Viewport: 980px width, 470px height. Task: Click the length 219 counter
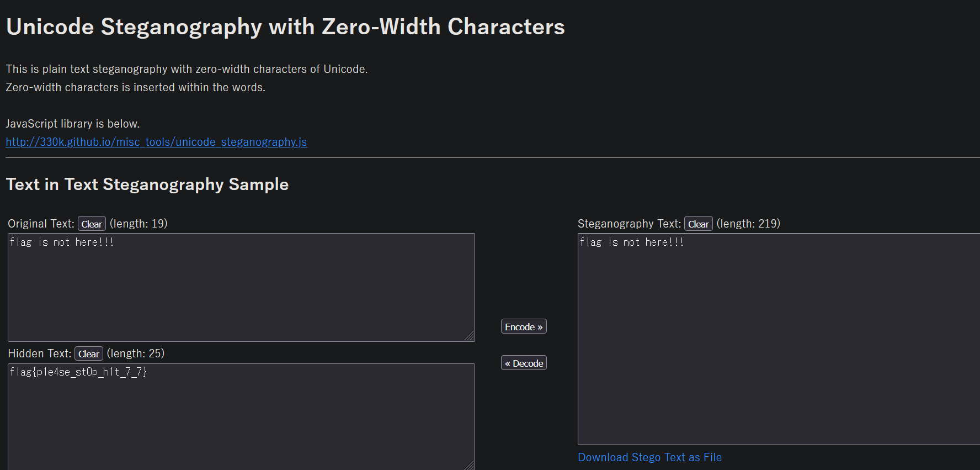pyautogui.click(x=748, y=224)
